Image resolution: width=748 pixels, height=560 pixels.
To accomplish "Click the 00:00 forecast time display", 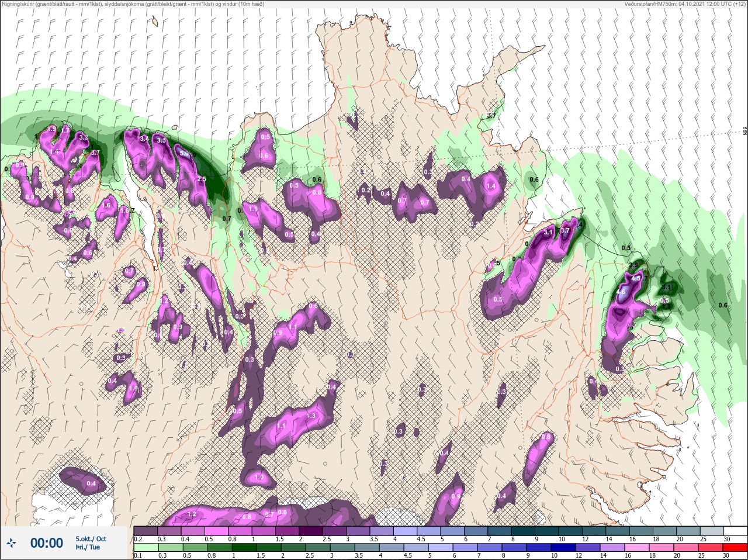I will tap(47, 543).
